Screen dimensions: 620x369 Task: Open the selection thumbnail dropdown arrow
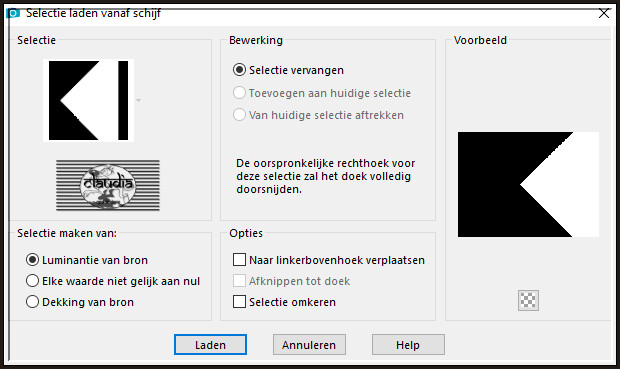pyautogui.click(x=138, y=100)
